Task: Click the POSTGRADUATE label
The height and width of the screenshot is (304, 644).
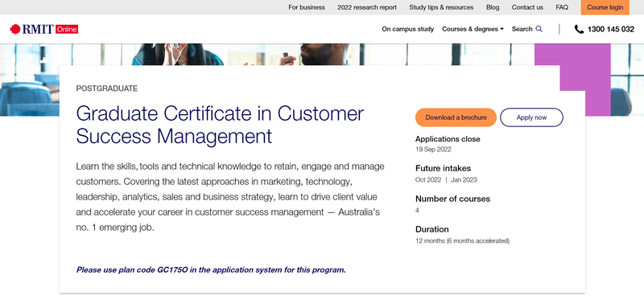Action: pos(107,88)
